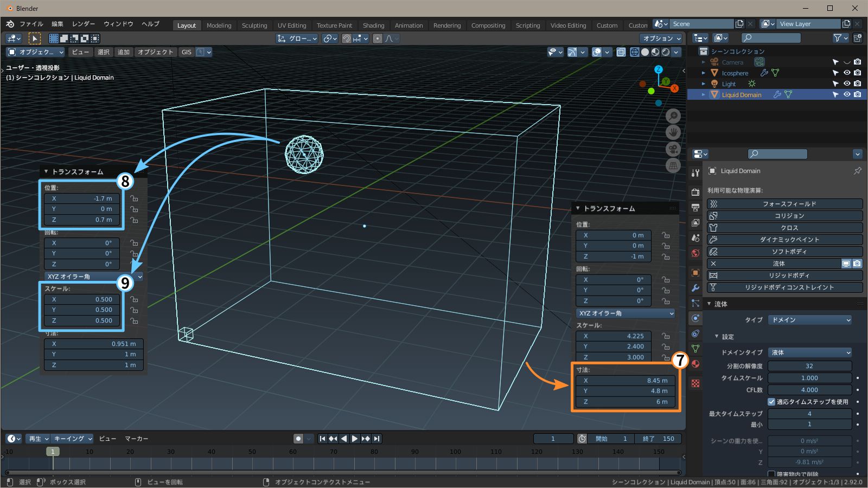This screenshot has height=488, width=868.
Task: Open the Object Constraint properties tab
Action: coord(695,333)
